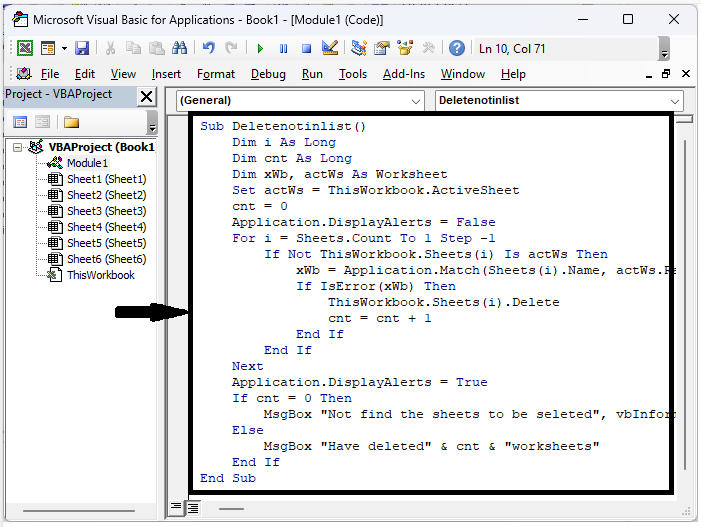Open the Insert menu

[166, 74]
